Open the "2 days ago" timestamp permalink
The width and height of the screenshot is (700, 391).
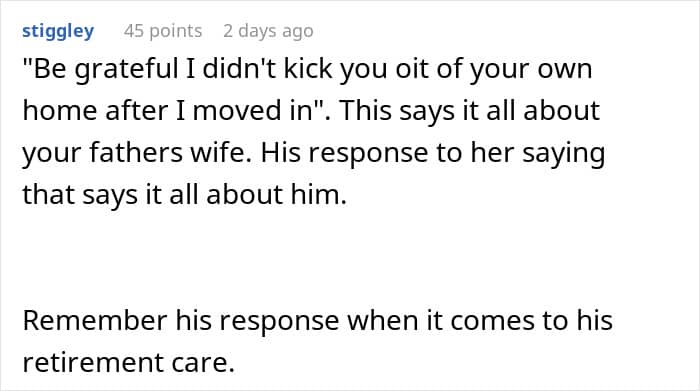268,31
